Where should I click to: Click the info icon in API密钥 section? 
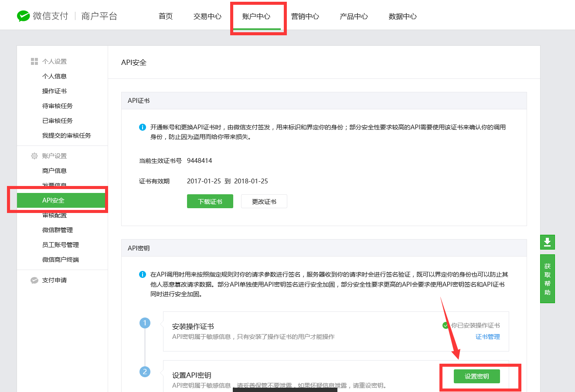click(x=142, y=274)
